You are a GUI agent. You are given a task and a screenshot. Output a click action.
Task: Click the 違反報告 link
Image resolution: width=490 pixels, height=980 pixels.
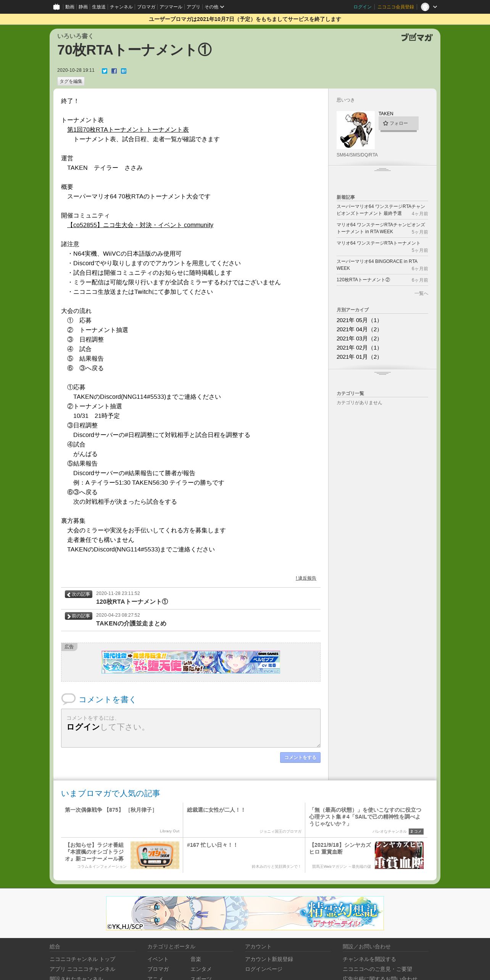[x=306, y=578]
